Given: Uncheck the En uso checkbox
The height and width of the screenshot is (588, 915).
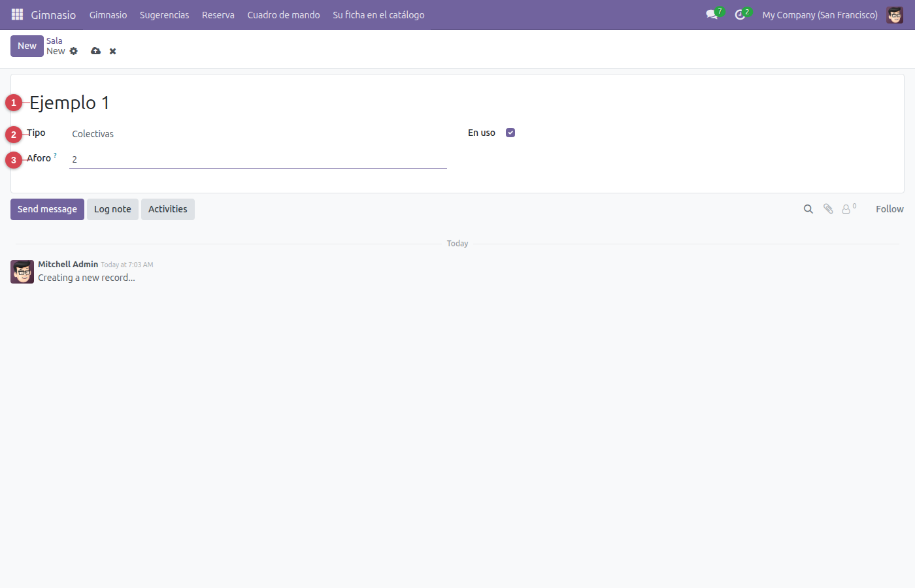Looking at the screenshot, I should pyautogui.click(x=510, y=133).
